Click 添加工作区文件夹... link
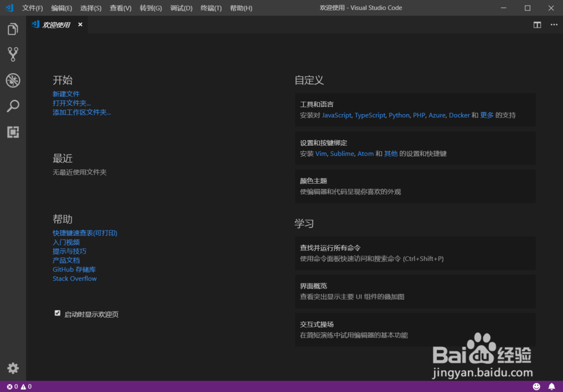The image size is (563, 392). 82,112
